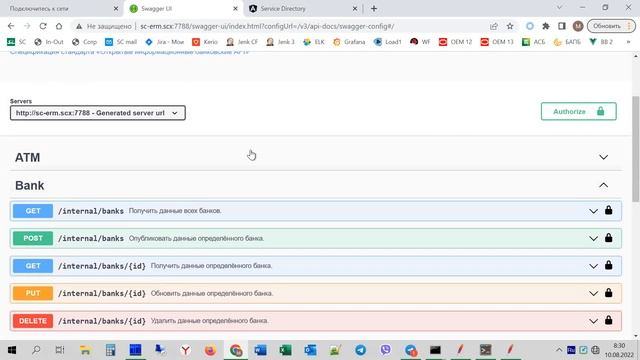The width and height of the screenshot is (640, 360).
Task: Click the PUT method badge
Action: 33,293
